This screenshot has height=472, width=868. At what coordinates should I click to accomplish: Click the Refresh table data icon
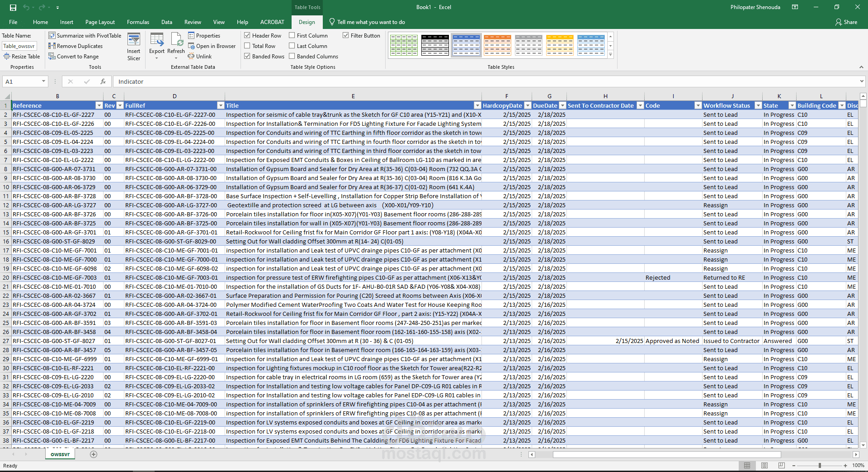pos(176,40)
